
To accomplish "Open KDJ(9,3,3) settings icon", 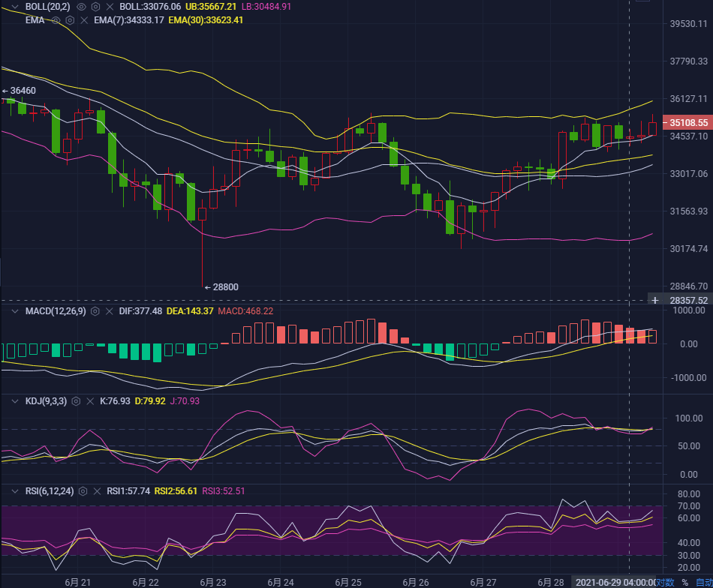I will click(76, 401).
